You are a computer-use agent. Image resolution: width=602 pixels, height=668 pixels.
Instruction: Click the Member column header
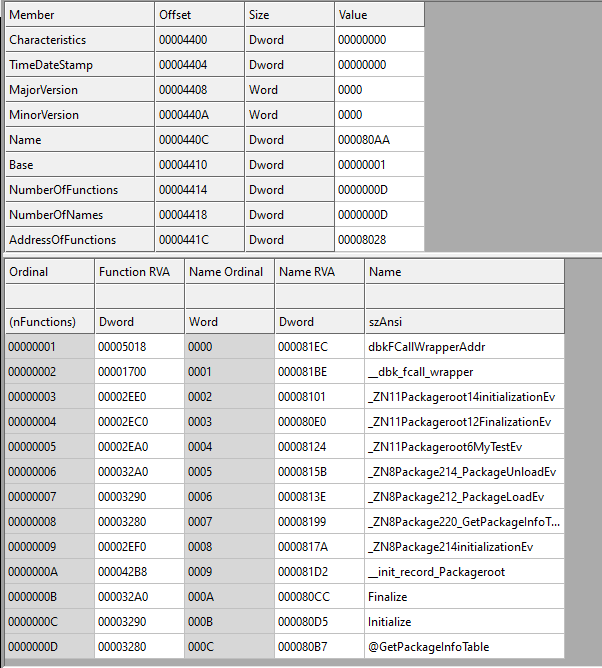click(x=80, y=14)
